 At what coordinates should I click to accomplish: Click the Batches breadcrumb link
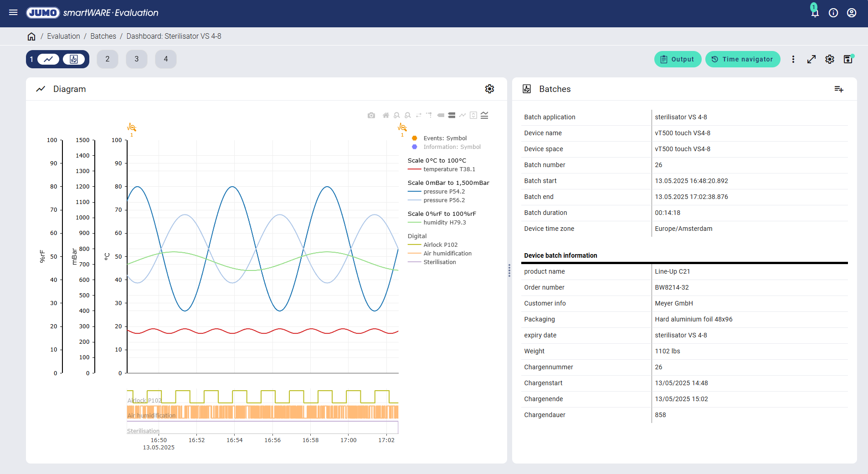click(x=103, y=36)
